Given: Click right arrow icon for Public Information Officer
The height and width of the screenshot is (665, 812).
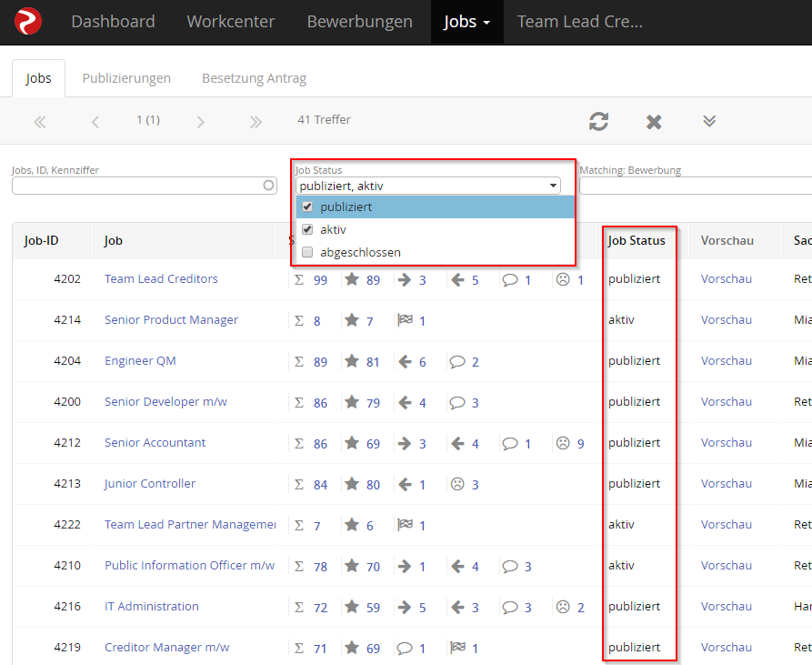Looking at the screenshot, I should coord(405,566).
